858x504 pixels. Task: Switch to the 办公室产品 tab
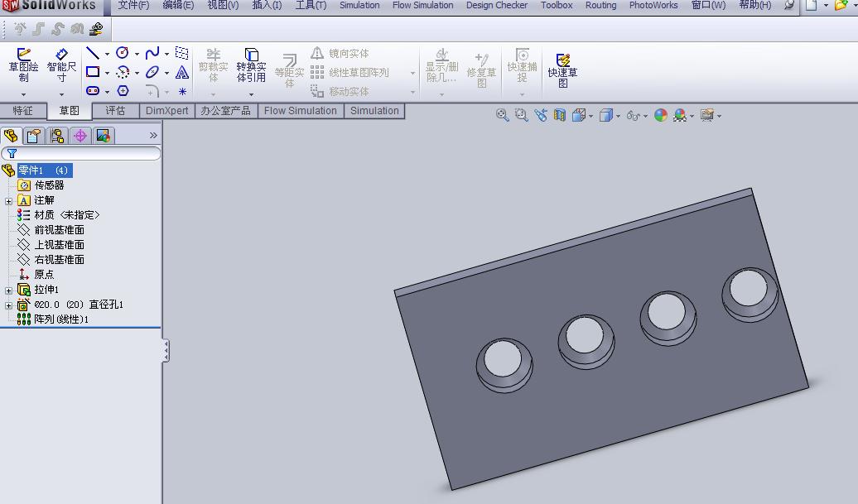coord(225,110)
